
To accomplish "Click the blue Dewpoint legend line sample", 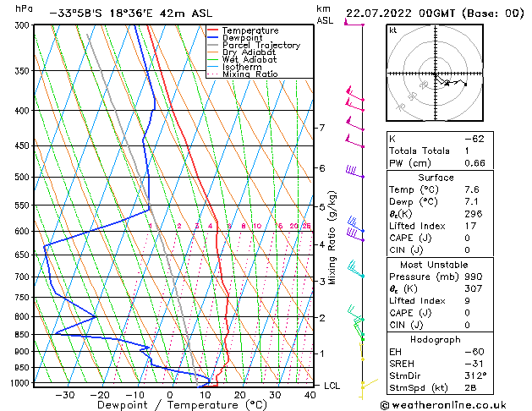I will [x=213, y=38].
